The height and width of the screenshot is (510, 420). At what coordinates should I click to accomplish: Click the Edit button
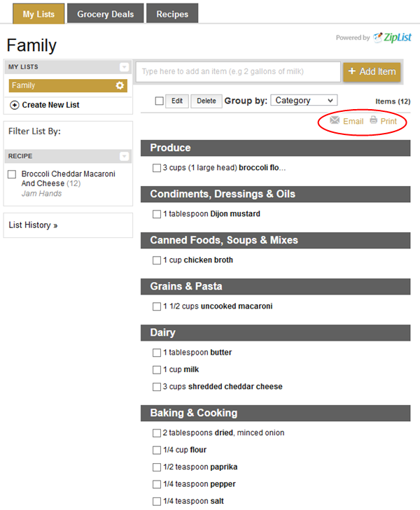[x=177, y=101]
